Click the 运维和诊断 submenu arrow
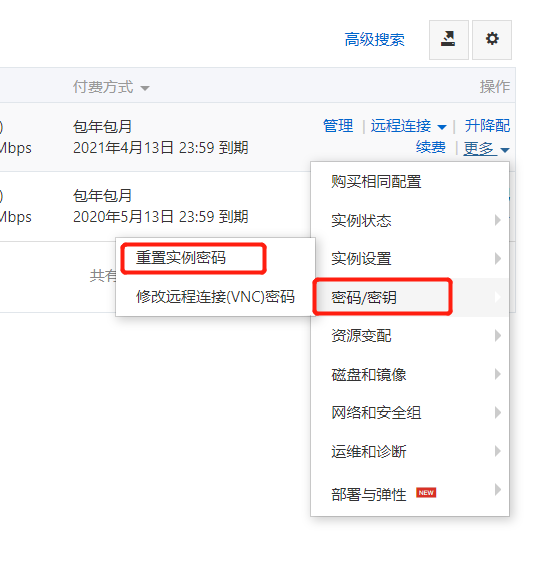546x578 pixels. pyautogui.click(x=498, y=451)
